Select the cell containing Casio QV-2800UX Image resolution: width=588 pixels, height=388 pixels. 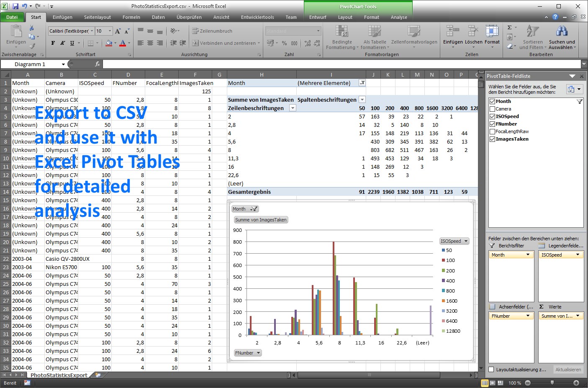61,259
